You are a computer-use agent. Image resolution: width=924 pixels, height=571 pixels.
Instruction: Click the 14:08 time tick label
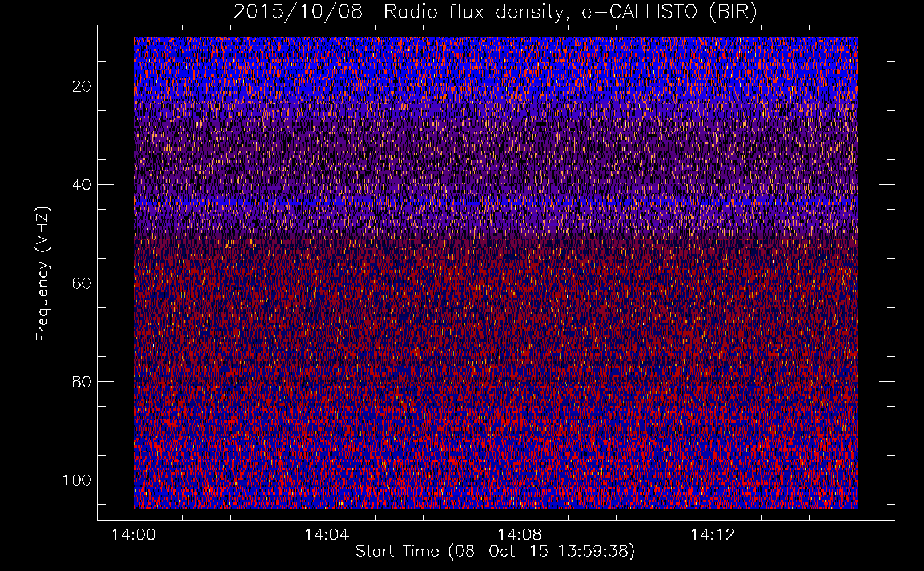pos(520,534)
